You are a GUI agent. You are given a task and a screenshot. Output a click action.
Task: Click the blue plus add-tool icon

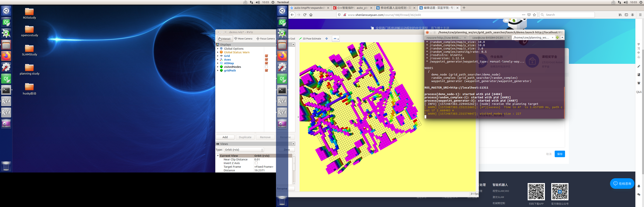click(326, 39)
